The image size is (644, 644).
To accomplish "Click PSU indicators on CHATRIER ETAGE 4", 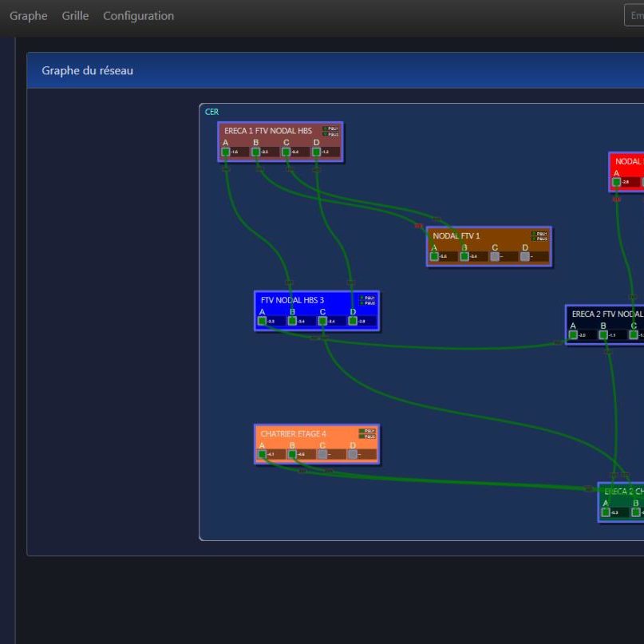I will point(367,433).
